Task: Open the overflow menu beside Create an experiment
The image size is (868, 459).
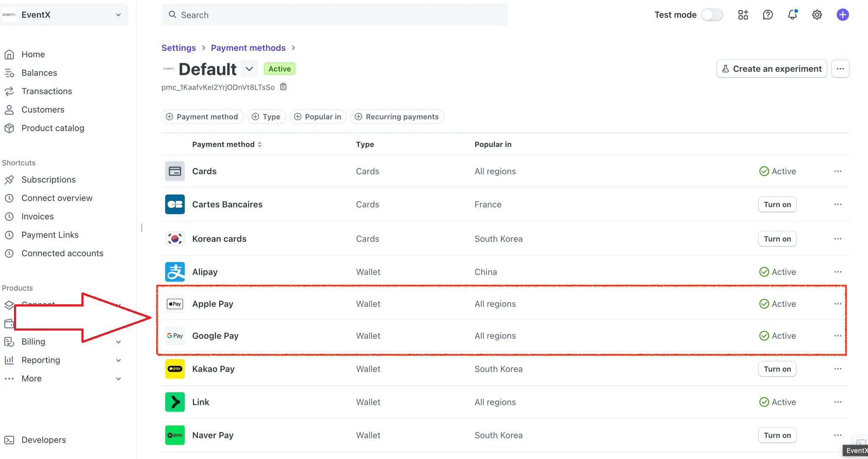Action: point(840,69)
